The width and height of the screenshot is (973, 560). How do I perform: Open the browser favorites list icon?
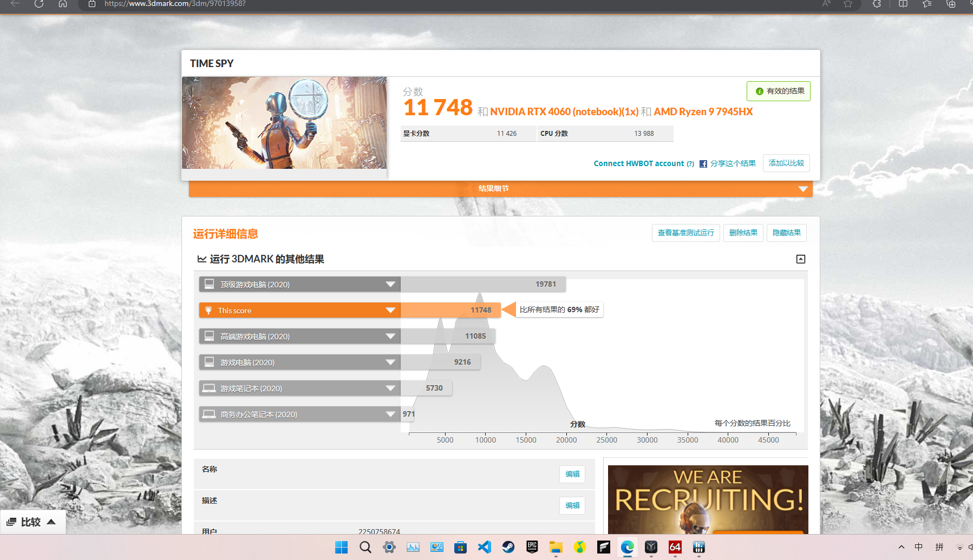coord(927,4)
